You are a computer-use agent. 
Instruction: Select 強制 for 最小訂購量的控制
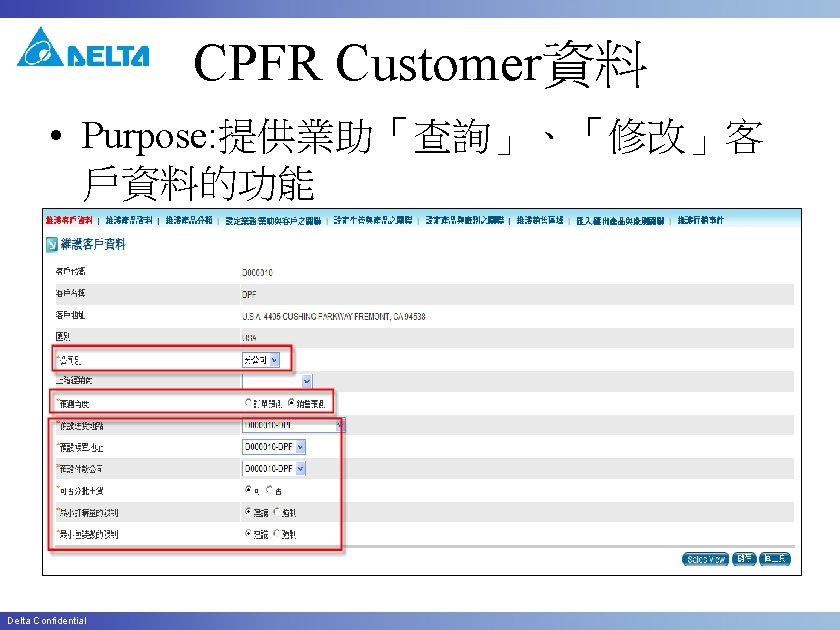pos(276,512)
